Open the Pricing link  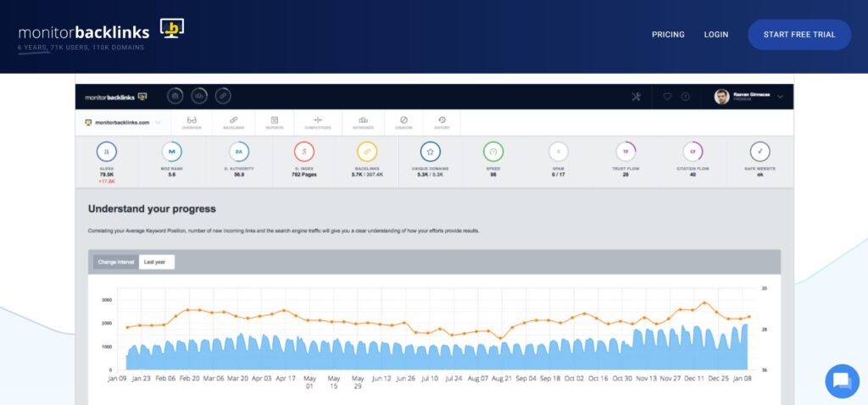click(668, 34)
